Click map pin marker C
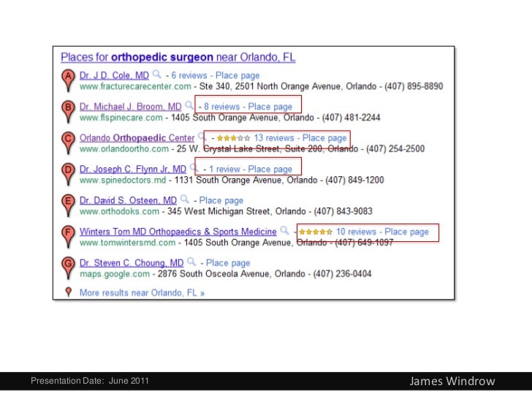532x399 pixels. click(x=68, y=143)
